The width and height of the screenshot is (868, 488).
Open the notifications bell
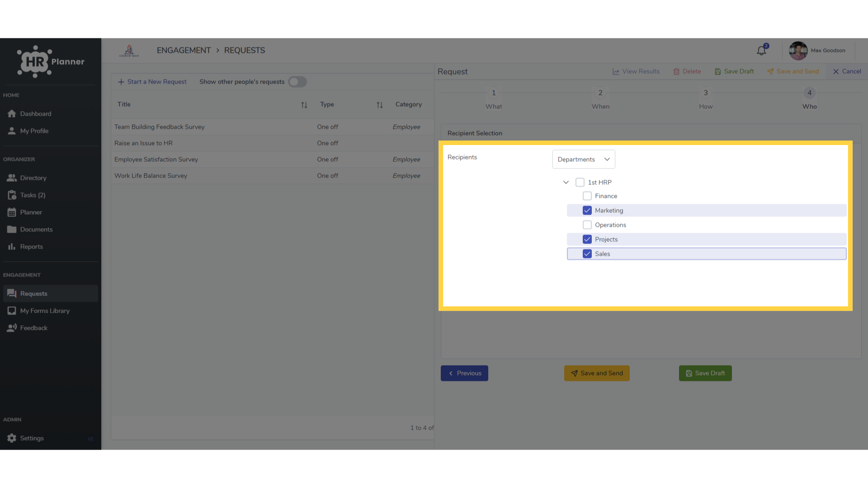tap(762, 50)
